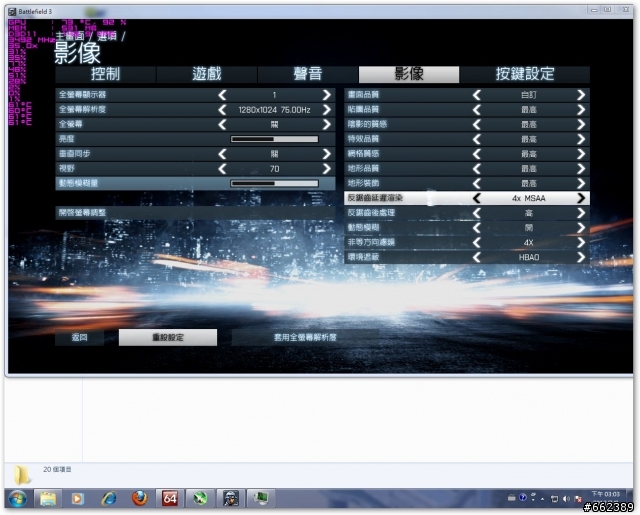Click the Battlefield 3 window title
This screenshot has height=515, width=640.
click(35, 11)
